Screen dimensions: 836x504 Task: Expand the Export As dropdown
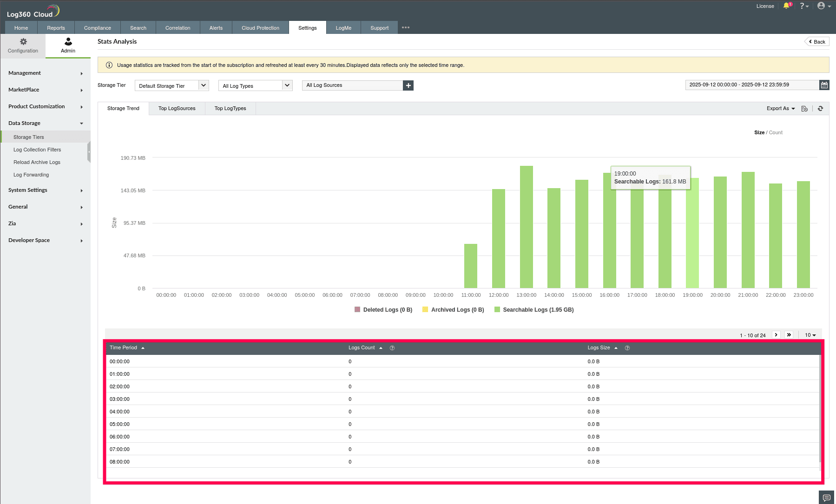pyautogui.click(x=780, y=109)
